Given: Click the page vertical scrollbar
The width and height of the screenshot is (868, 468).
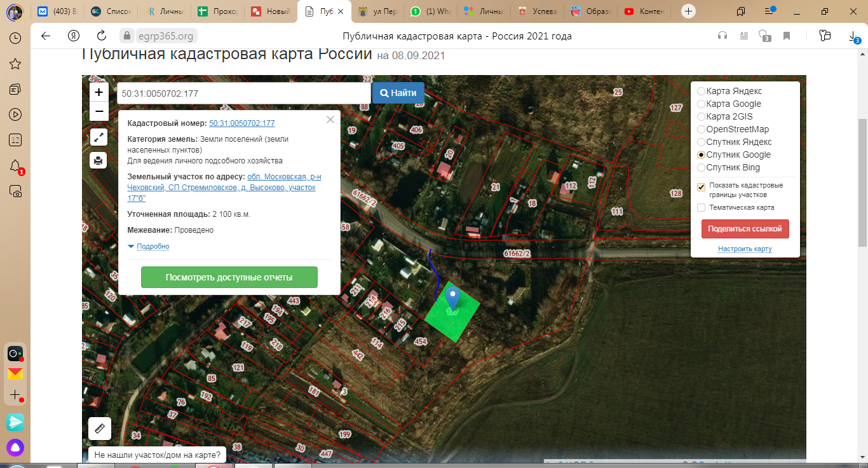Looking at the screenshot, I should click(862, 182).
